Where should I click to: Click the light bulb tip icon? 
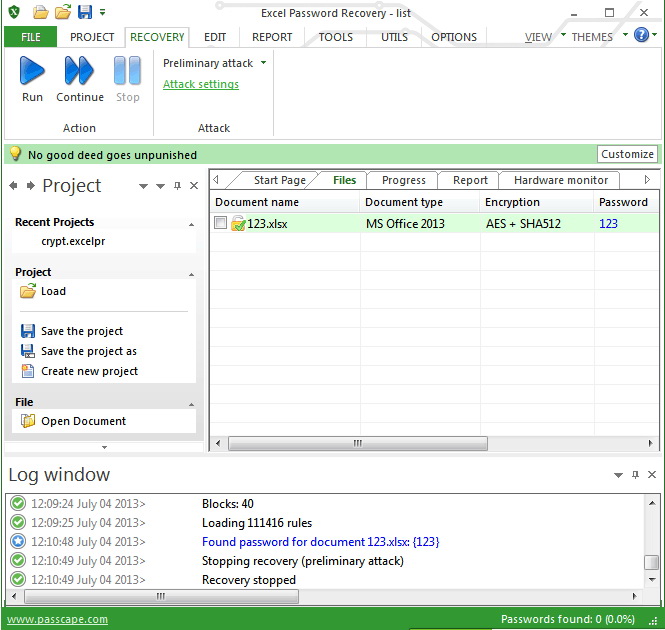tap(15, 154)
